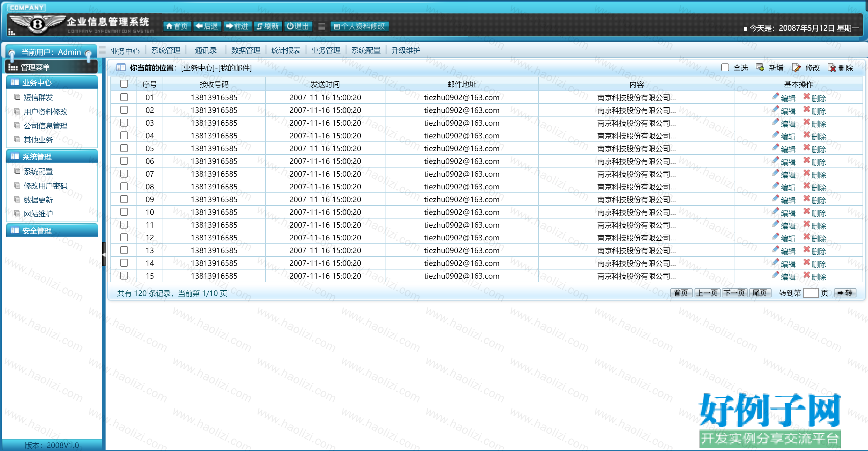Click the 管理菜单 grid icon
Screen dimensions: 868x451
pyautogui.click(x=13, y=67)
